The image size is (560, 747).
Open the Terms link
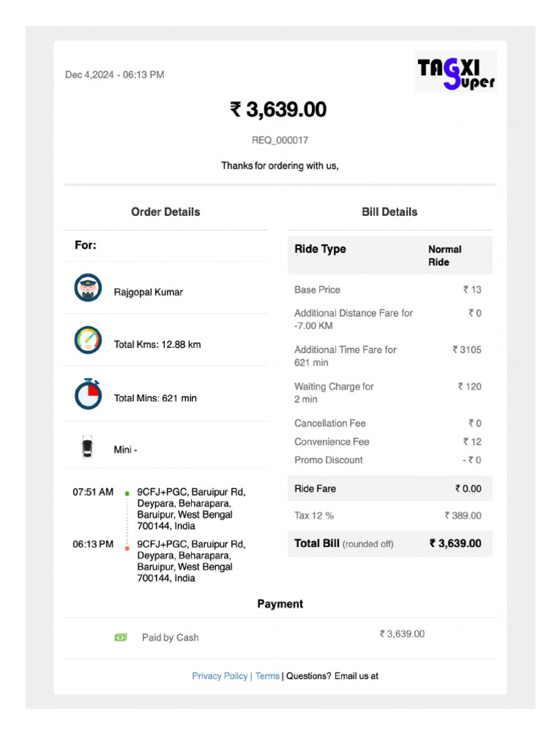point(267,676)
